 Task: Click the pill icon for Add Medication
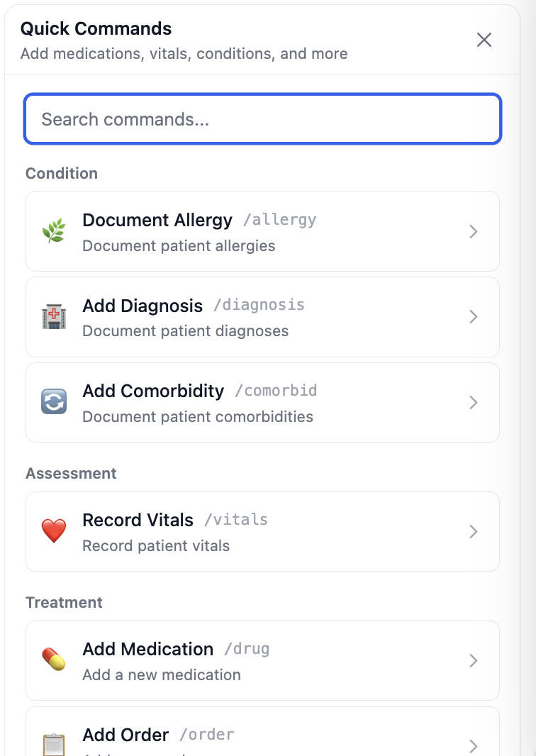tap(54, 660)
